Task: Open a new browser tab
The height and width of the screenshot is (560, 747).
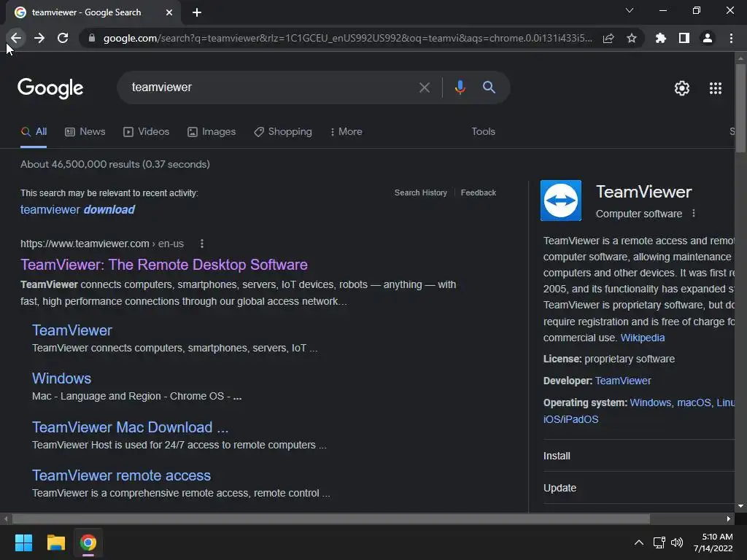Action: pos(197,12)
